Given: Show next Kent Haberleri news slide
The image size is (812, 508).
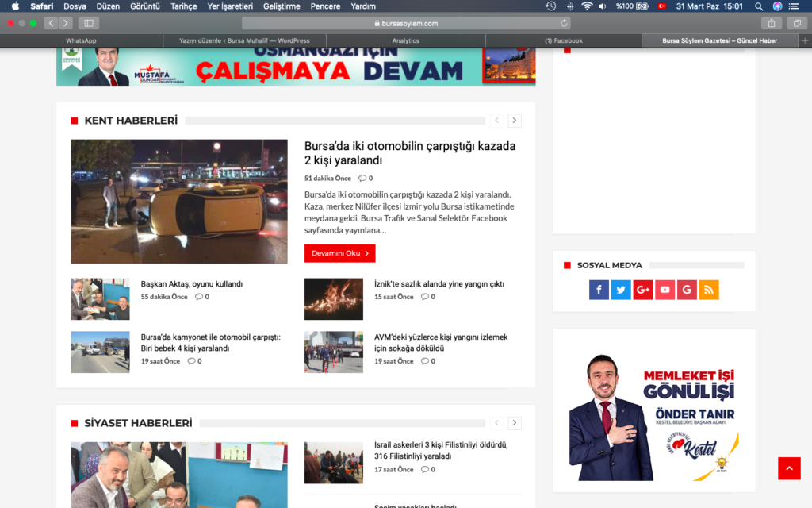Looking at the screenshot, I should [515, 121].
